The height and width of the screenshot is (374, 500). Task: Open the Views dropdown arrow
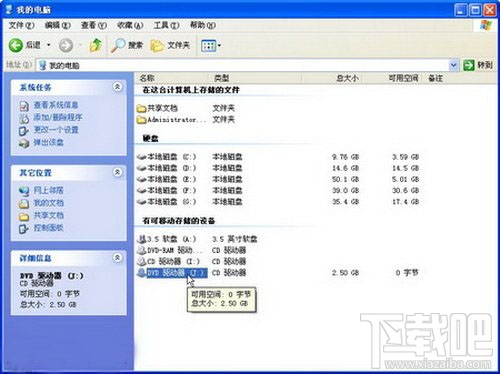219,45
